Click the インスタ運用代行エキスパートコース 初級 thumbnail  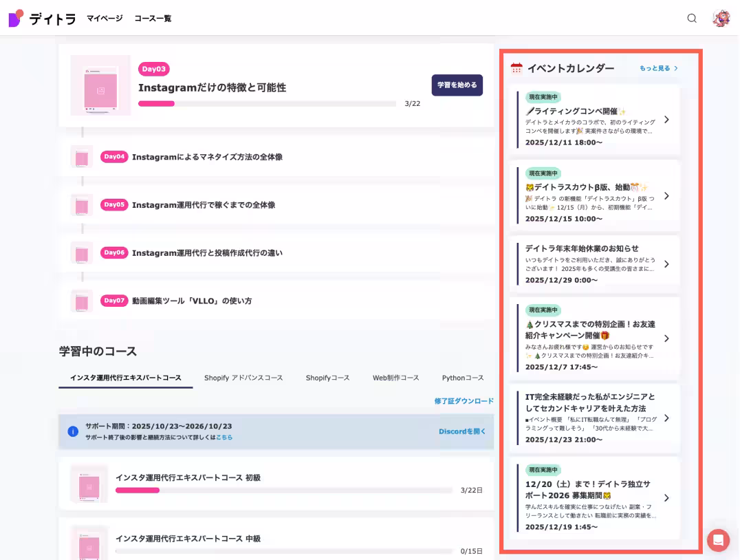(89, 483)
